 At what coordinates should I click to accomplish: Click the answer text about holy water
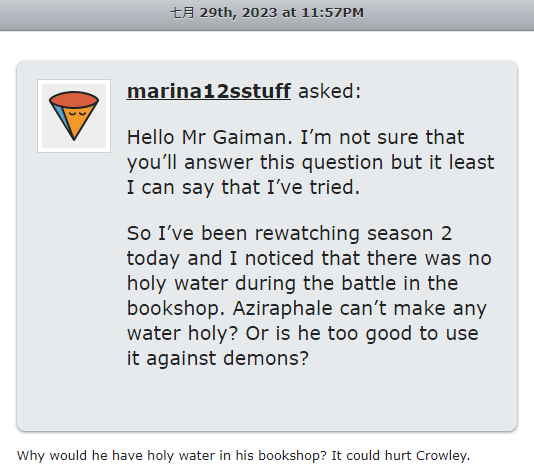244,456
